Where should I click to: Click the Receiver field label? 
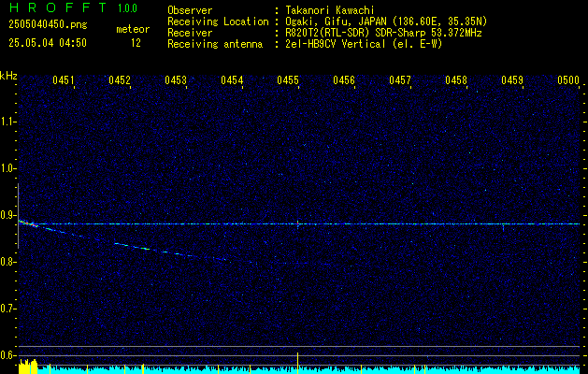190,33
